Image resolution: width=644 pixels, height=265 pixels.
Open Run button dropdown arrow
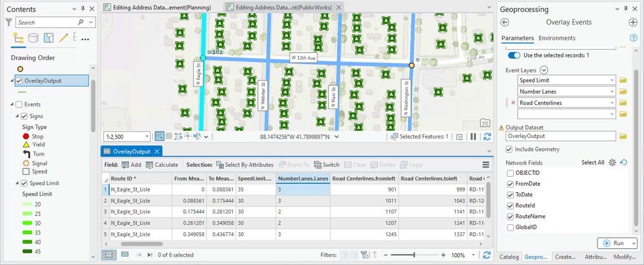pos(633,243)
